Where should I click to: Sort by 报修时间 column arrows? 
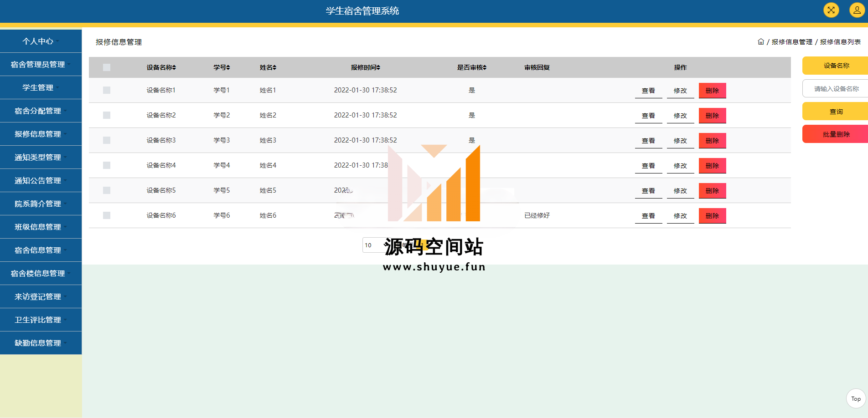point(378,67)
